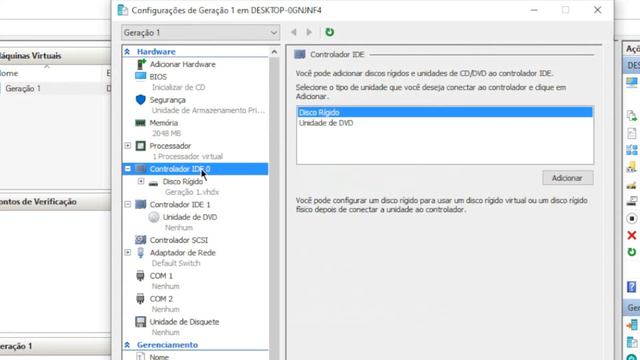Go to previous VM with back arrow
The image size is (640, 360).
tap(293, 32)
